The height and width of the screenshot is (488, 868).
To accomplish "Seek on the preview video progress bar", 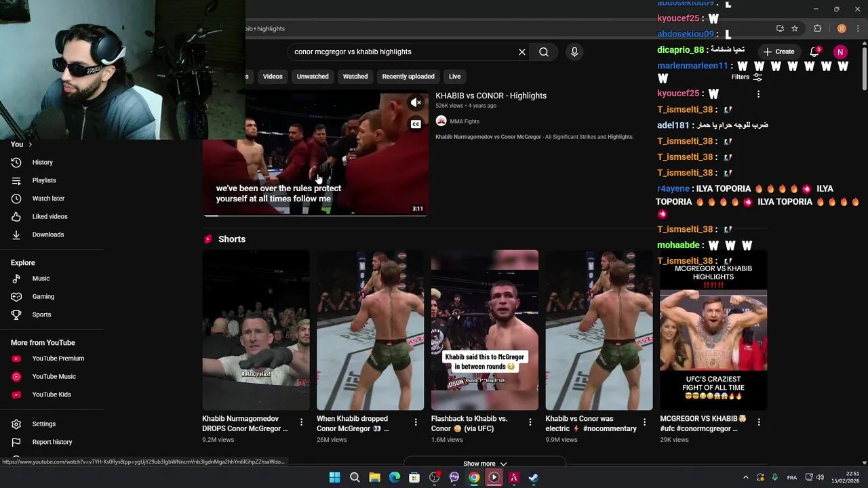I will pos(316,216).
